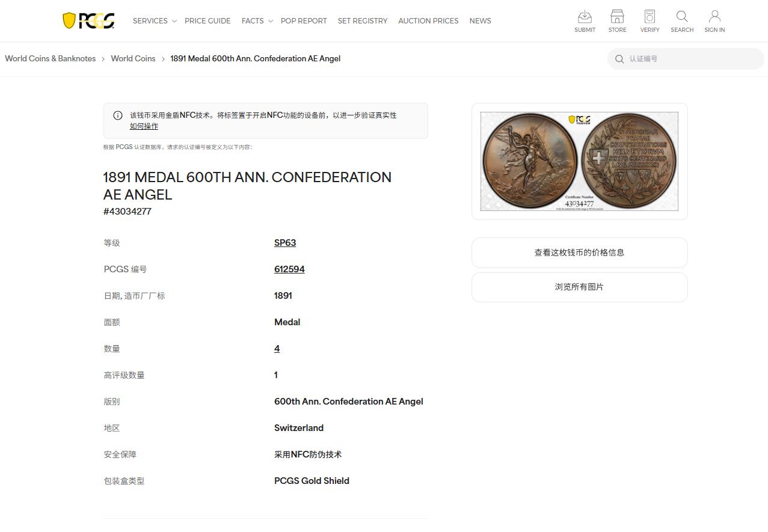Click the 如何操作 link
This screenshot has height=532, width=768.
[144, 126]
